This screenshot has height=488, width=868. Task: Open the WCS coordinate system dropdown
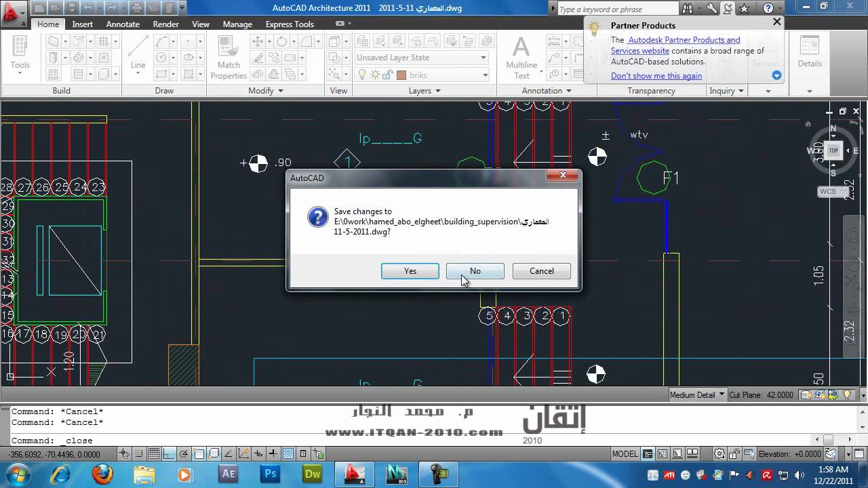point(833,192)
